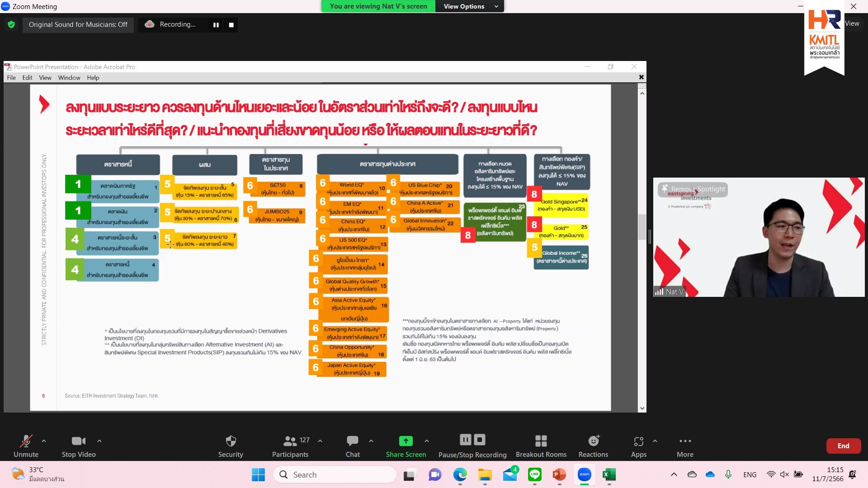This screenshot has width=868, height=488.
Task: Stop the video camera
Action: [x=78, y=446]
